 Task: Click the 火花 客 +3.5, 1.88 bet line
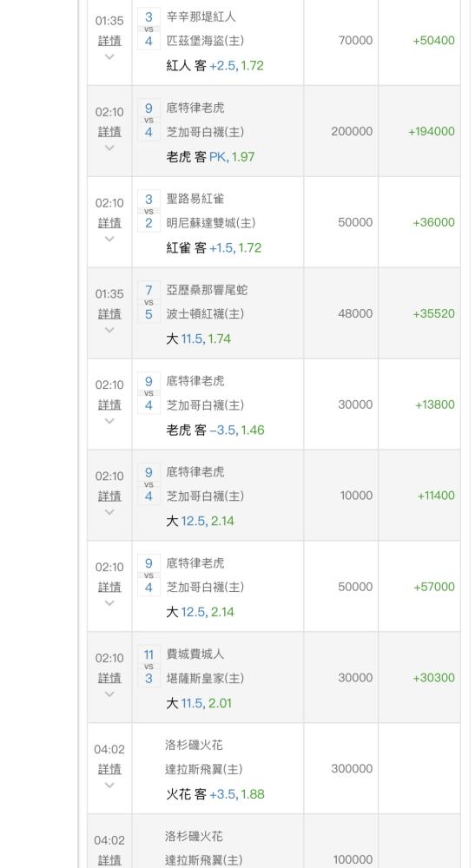(x=215, y=794)
